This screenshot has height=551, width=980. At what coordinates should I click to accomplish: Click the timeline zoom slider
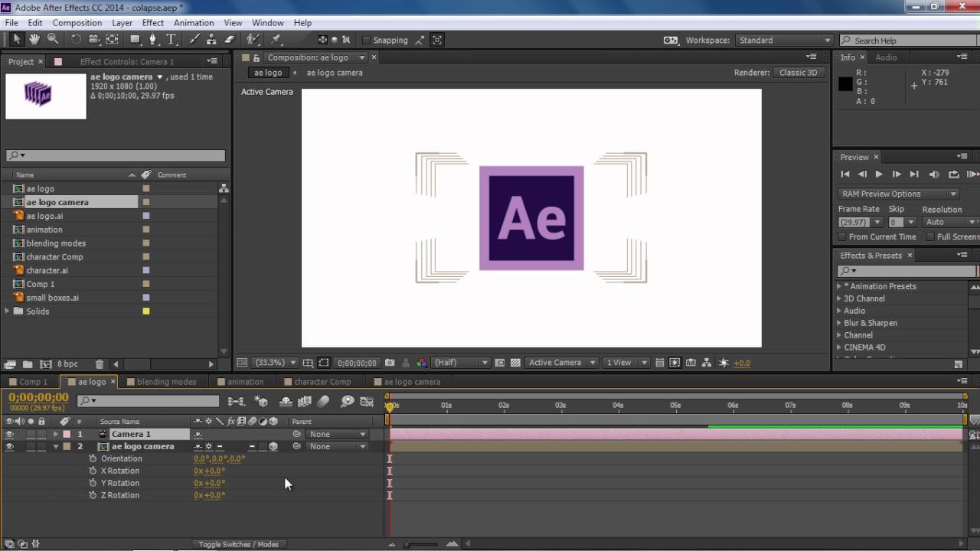(421, 544)
